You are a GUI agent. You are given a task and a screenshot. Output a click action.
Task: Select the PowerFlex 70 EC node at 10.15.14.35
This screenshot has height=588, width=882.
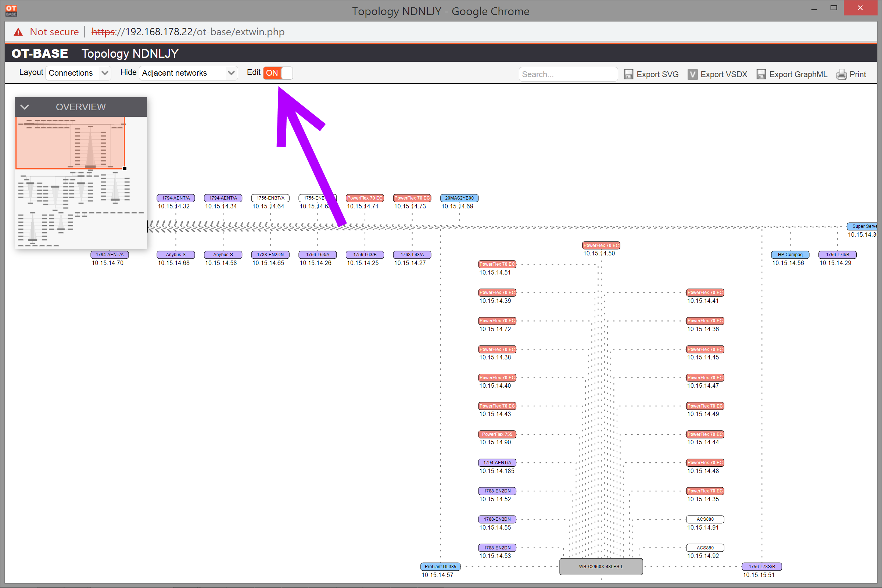(x=704, y=491)
